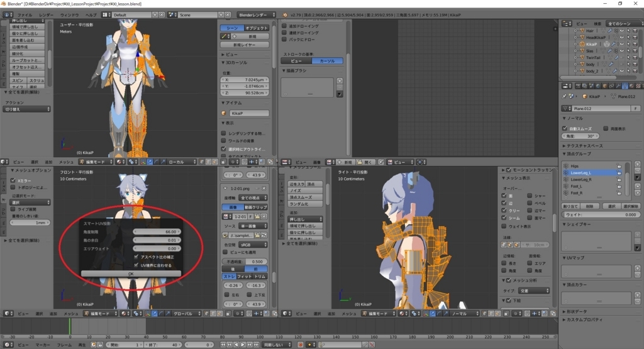This screenshot has height=349, width=644.
Task: Toggle the ビューにも適用 checkbox
Action: tap(225, 252)
